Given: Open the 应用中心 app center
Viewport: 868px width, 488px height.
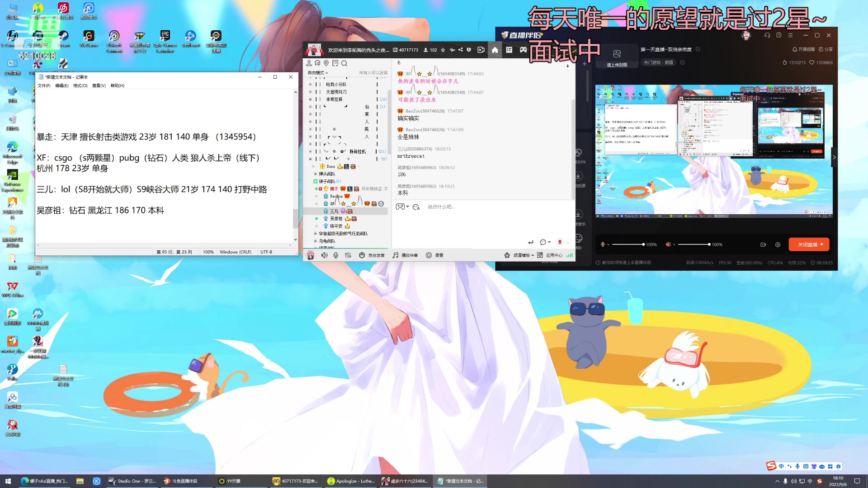Looking at the screenshot, I should (550, 255).
